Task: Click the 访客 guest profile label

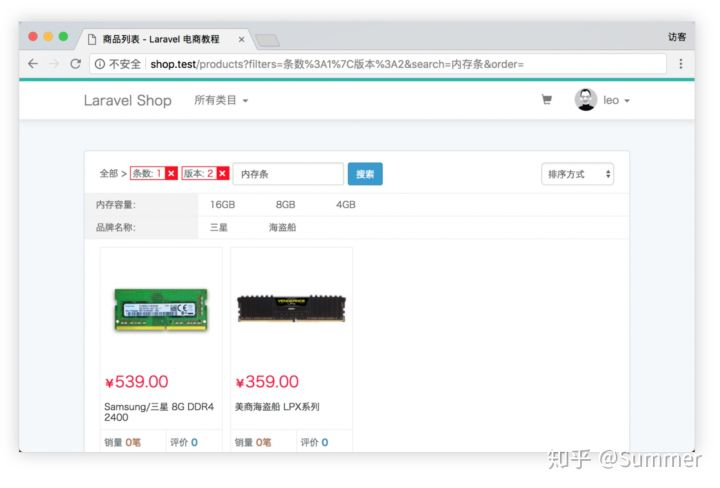Action: point(677,37)
